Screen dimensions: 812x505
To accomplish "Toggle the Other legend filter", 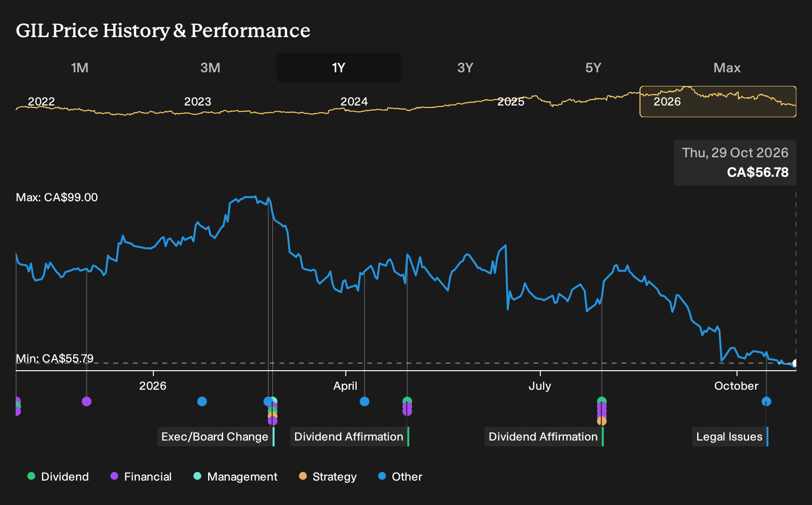I will pos(400,477).
